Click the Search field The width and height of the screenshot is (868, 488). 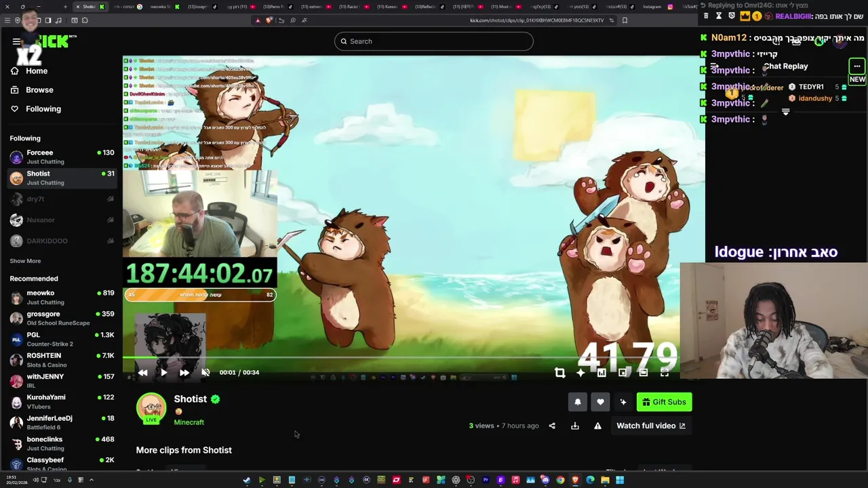(433, 41)
